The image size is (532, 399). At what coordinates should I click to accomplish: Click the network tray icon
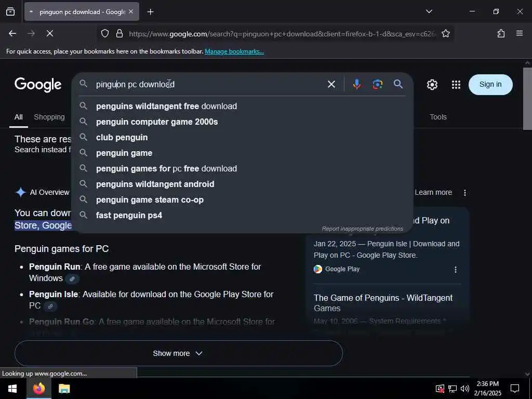point(453,389)
